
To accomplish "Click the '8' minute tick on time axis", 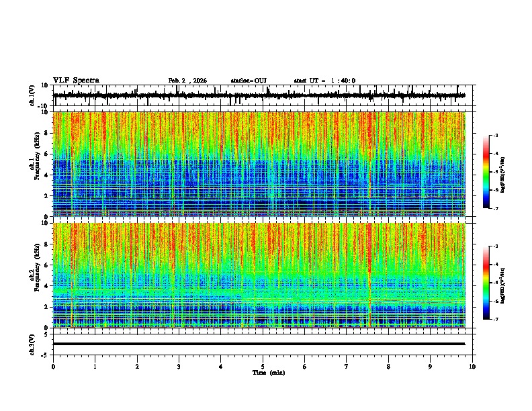I will click(388, 367).
